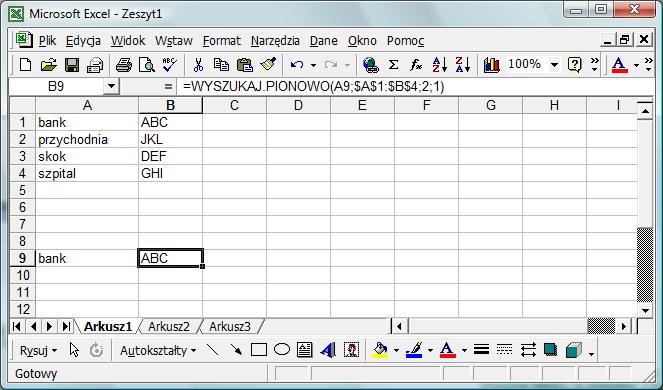
Task: Open the Office Assistant help icon
Action: [x=574, y=65]
